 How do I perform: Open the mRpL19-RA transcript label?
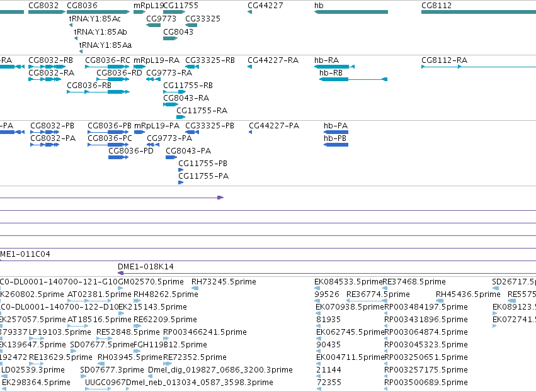[157, 60]
